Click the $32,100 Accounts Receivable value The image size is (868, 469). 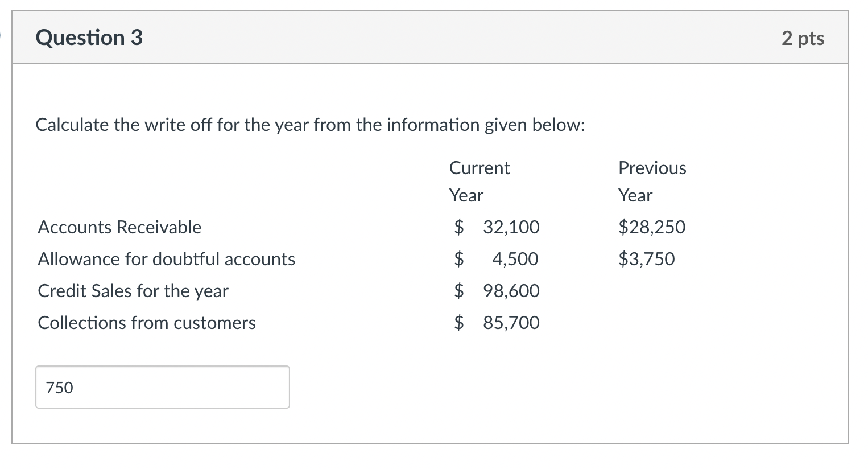tap(510, 227)
